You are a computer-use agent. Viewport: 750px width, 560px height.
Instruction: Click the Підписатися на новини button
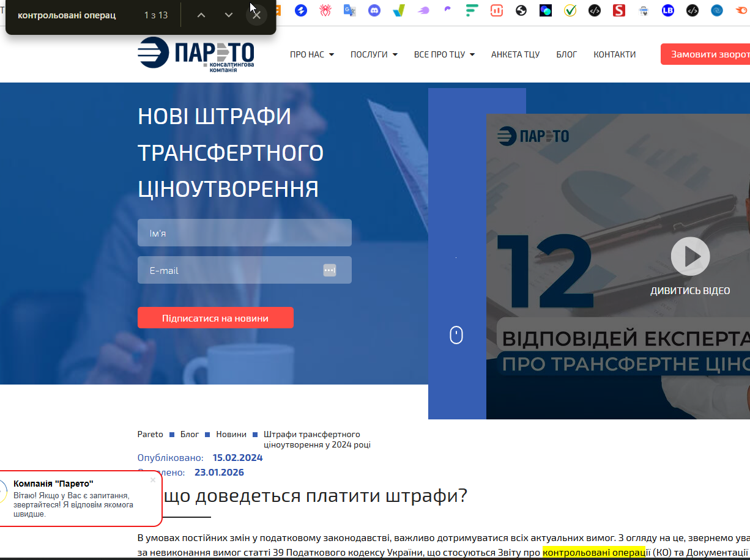215,318
